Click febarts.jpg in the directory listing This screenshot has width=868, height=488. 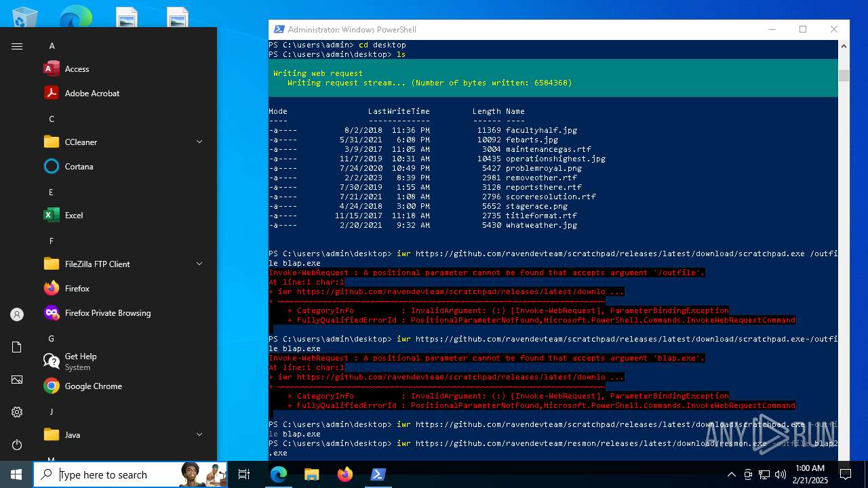point(532,140)
